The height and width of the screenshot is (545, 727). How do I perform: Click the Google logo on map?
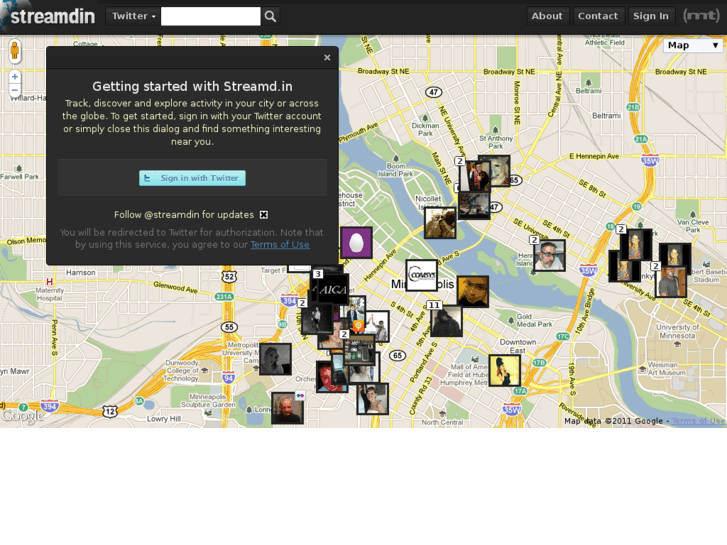pos(22,416)
